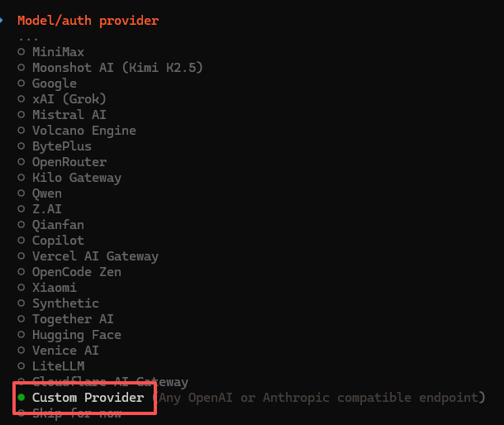Select Kilo Gateway provider
This screenshot has width=504, height=425.
click(x=76, y=178)
